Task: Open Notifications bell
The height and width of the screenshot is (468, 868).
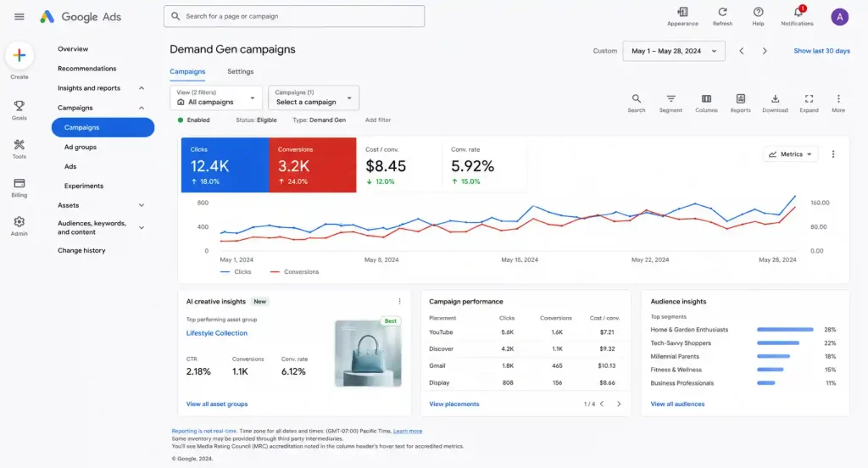Action: tap(797, 16)
